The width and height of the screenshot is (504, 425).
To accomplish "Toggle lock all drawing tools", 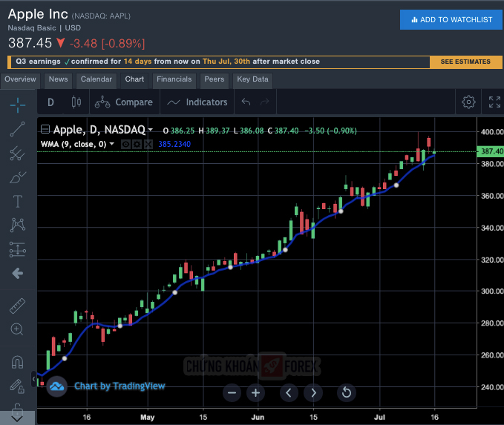I will [17, 386].
